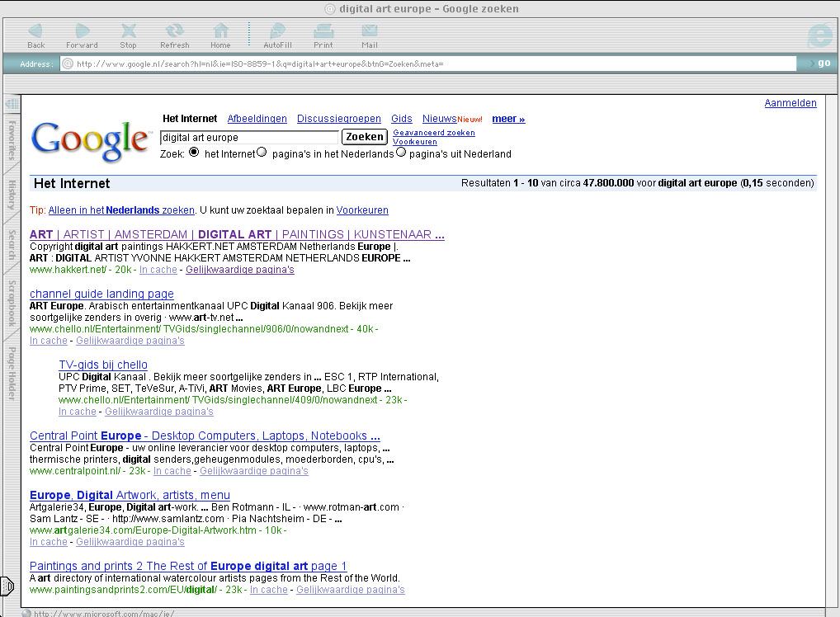Open Mail from toolbar icon
This screenshot has height=617, width=840.
point(369,31)
